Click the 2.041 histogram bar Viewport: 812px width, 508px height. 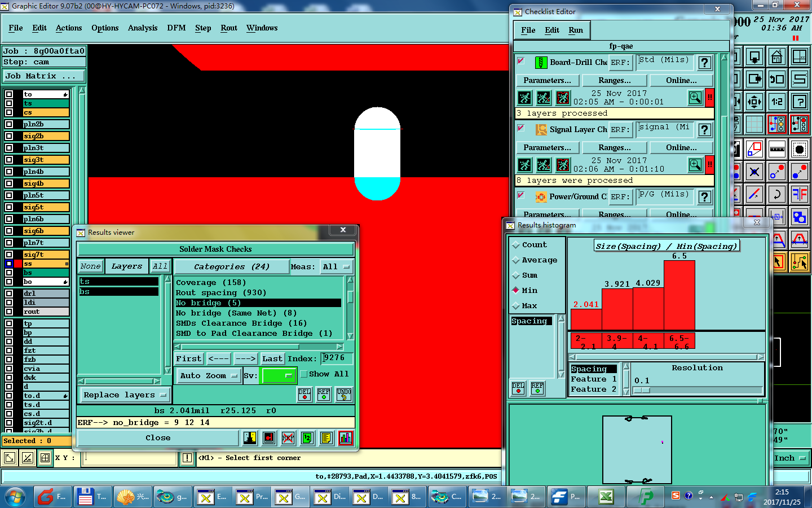coord(586,319)
